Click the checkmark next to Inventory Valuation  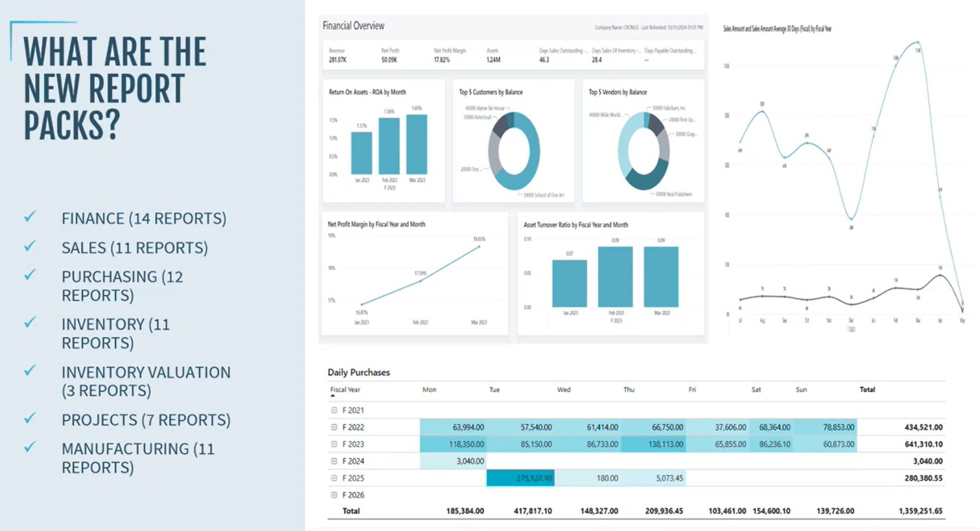29,371
